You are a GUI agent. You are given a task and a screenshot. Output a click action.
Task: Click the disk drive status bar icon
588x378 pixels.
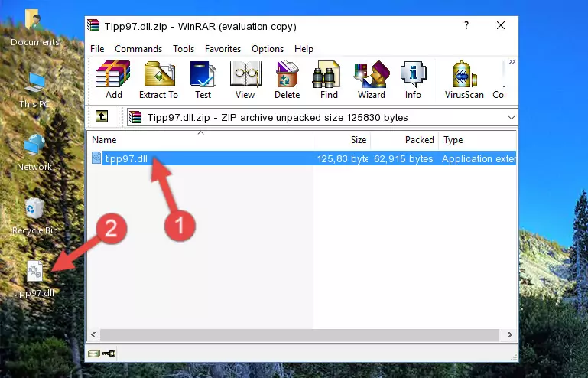tap(94, 354)
